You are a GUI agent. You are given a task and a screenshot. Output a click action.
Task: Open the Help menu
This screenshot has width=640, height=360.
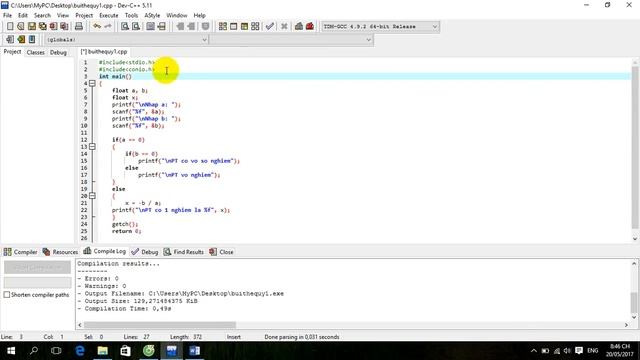199,16
